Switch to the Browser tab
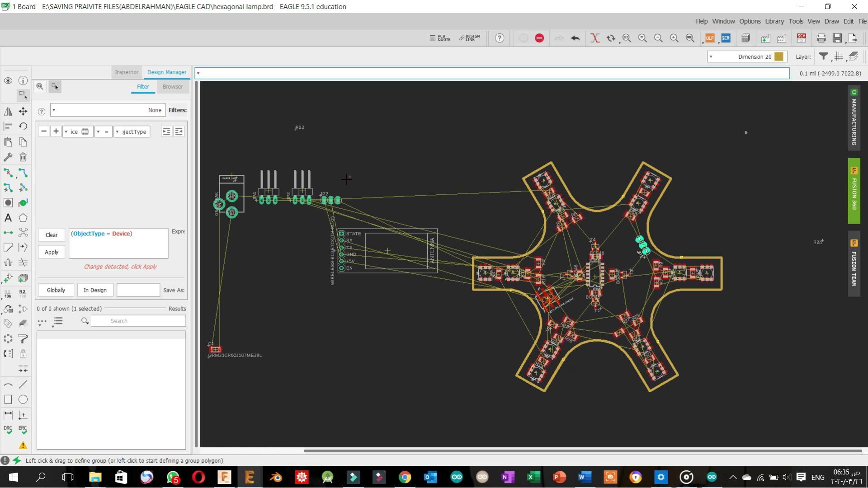The image size is (868, 488). click(x=173, y=86)
